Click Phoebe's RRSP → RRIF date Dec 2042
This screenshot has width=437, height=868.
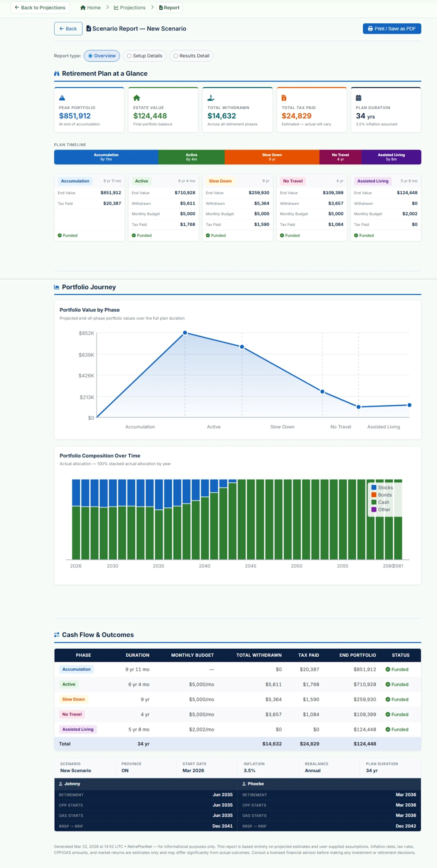[x=406, y=826]
